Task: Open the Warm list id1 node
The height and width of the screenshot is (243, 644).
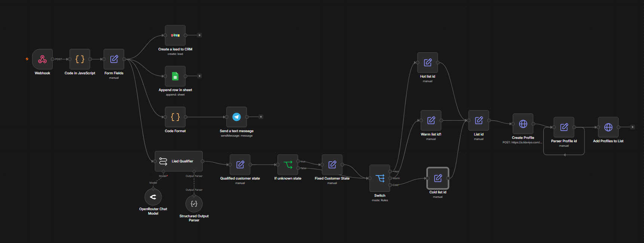Action: pos(431,120)
